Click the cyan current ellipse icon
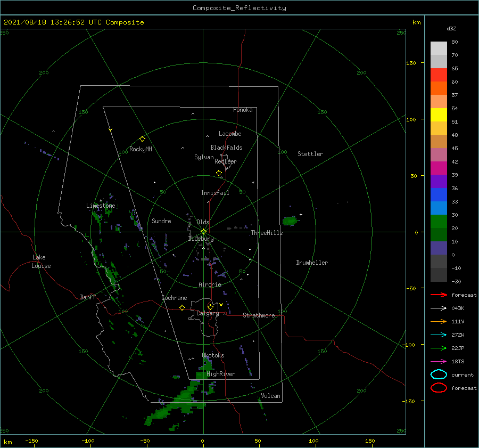This screenshot has width=479, height=448. [439, 374]
